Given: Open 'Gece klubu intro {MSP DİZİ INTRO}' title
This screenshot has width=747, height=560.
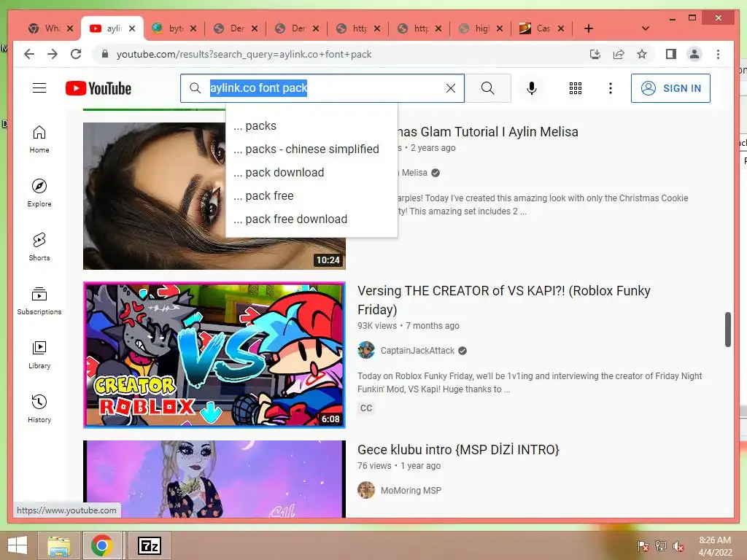Looking at the screenshot, I should pyautogui.click(x=458, y=449).
